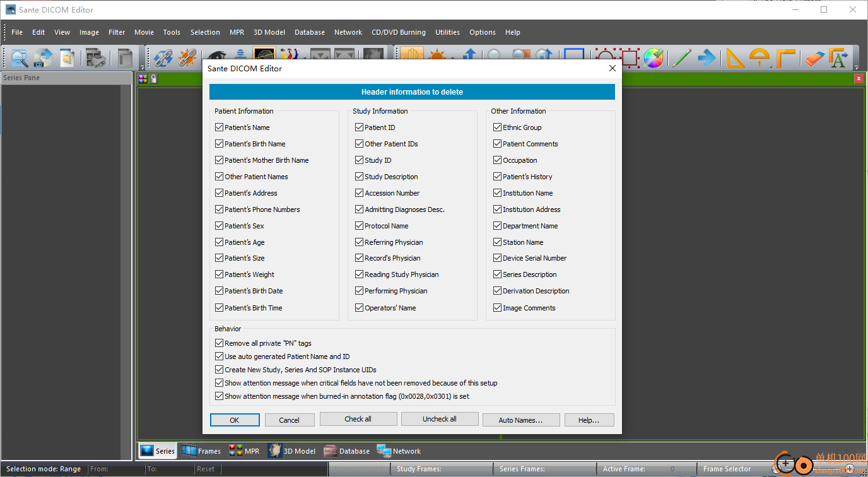
Task: Click the color grid icon above viewer pane
Action: coord(143,79)
